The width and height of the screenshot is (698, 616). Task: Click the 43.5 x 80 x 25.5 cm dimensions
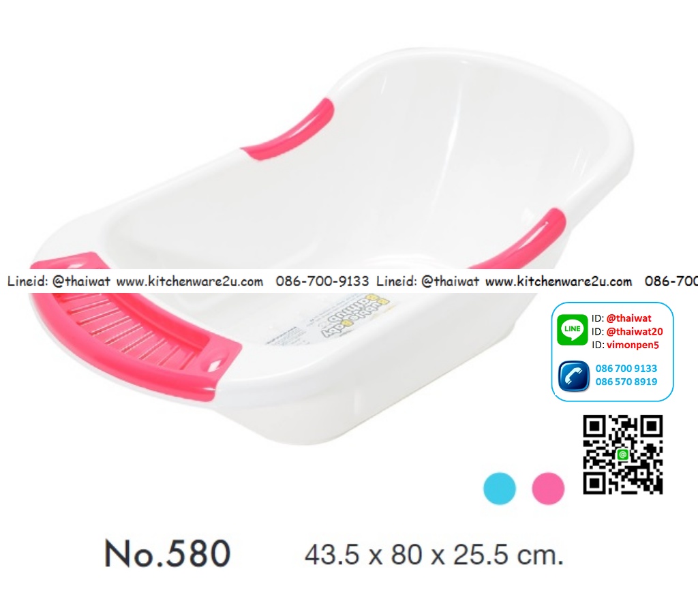434,555
